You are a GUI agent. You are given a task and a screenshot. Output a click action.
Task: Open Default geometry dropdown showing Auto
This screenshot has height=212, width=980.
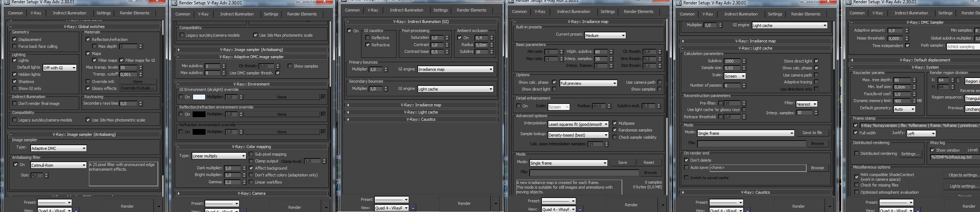coord(904,109)
